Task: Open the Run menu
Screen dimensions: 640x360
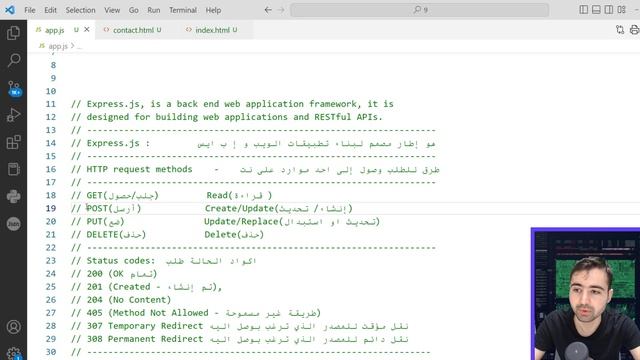Action: coord(153,10)
